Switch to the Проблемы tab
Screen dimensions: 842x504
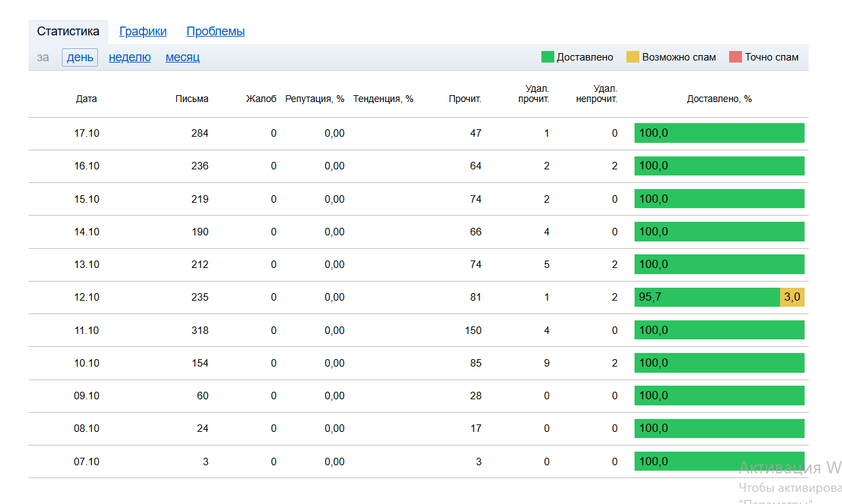(x=215, y=31)
